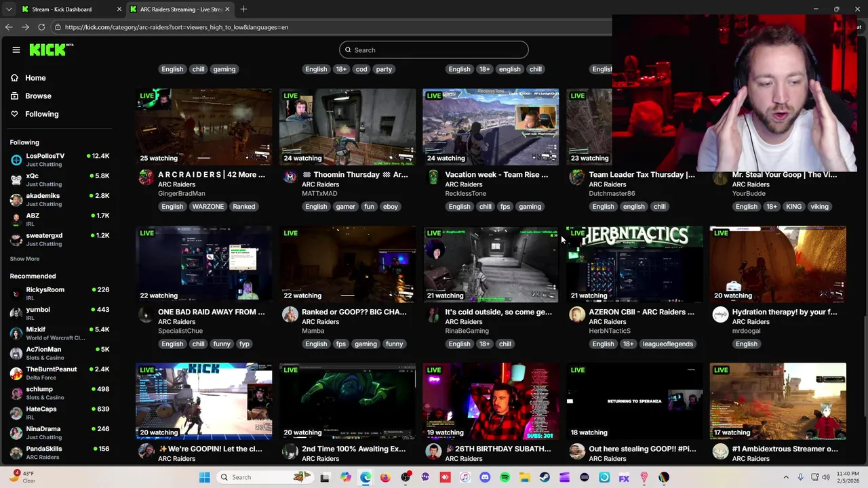This screenshot has height=488, width=868.
Task: Open the '26TH BIRTHDAY SUBATH...' stream title
Action: point(498,449)
